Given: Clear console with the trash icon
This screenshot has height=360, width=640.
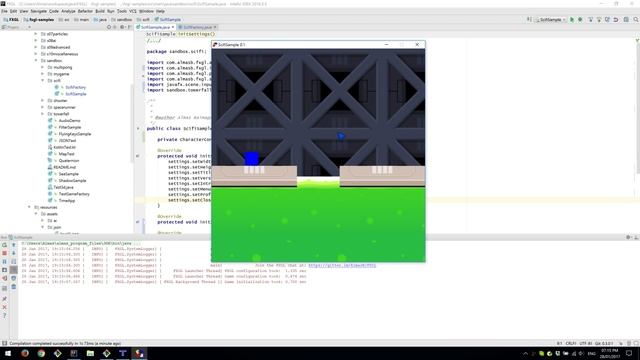Looking at the screenshot, I should (13, 287).
